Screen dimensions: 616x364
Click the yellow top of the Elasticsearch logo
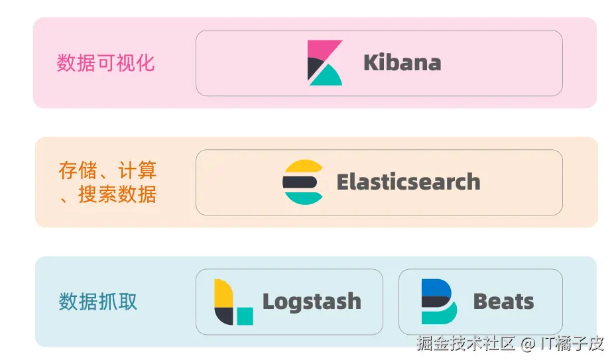[303, 166]
